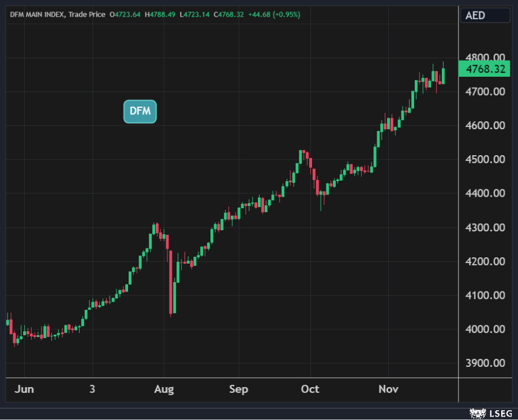
Task: Click the DFM label badge on chart
Action: (140, 111)
